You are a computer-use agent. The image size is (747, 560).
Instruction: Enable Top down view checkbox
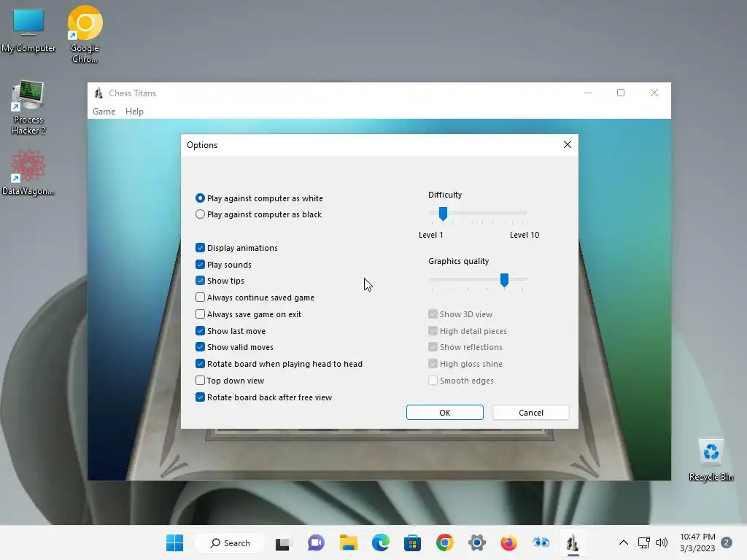[200, 380]
